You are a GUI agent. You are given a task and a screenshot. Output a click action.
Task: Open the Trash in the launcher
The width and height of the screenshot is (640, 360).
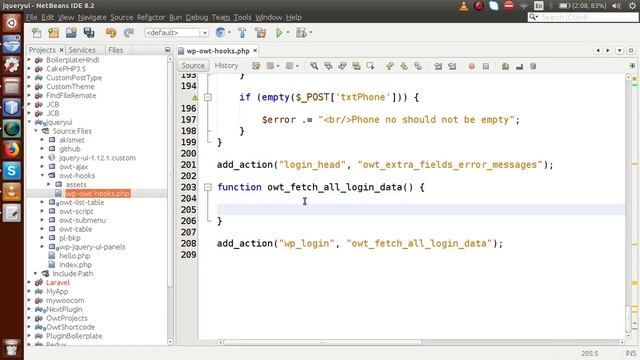11,347
